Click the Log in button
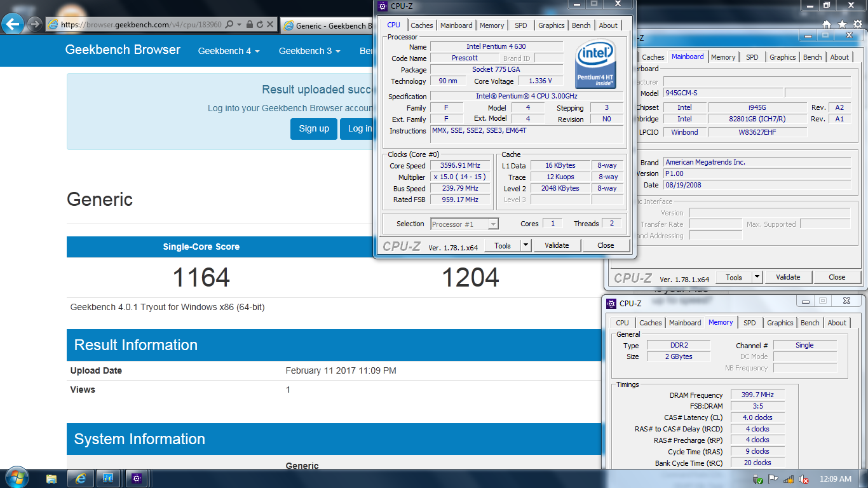The height and width of the screenshot is (488, 868). click(358, 128)
